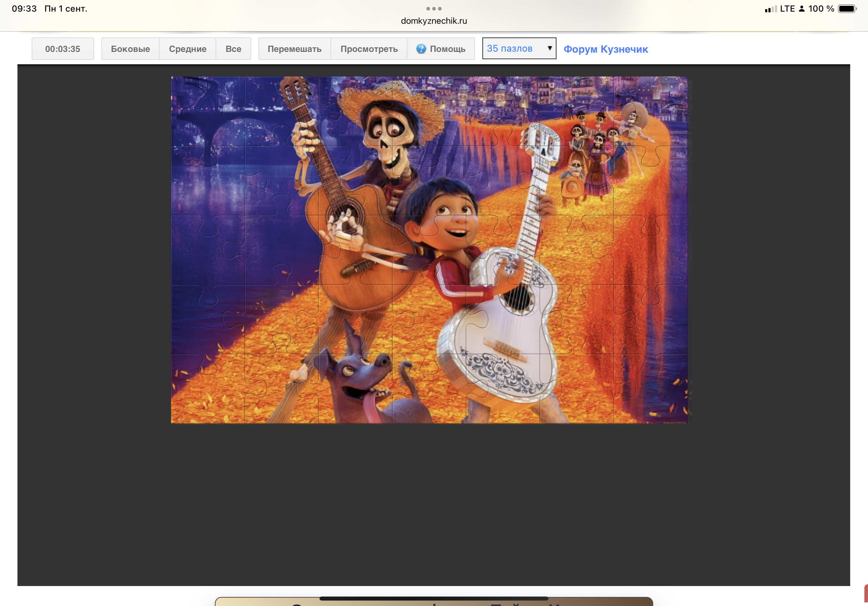This screenshot has height=606, width=868.
Task: Show only Боковые edge pieces
Action: (x=130, y=49)
